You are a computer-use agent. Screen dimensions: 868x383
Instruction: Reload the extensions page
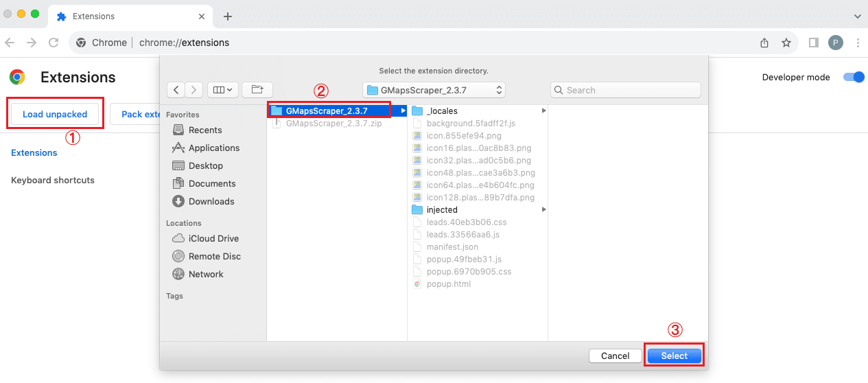point(54,43)
